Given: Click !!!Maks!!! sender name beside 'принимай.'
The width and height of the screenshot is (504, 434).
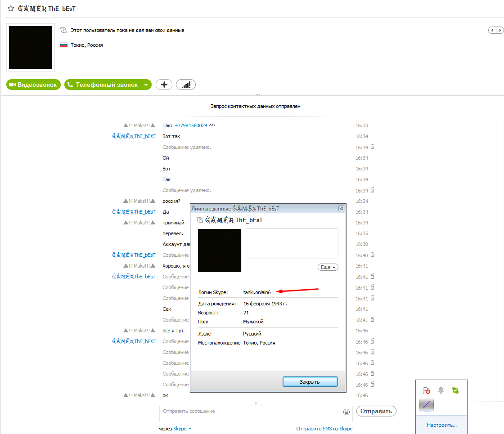Looking at the screenshot, I should click(139, 223).
